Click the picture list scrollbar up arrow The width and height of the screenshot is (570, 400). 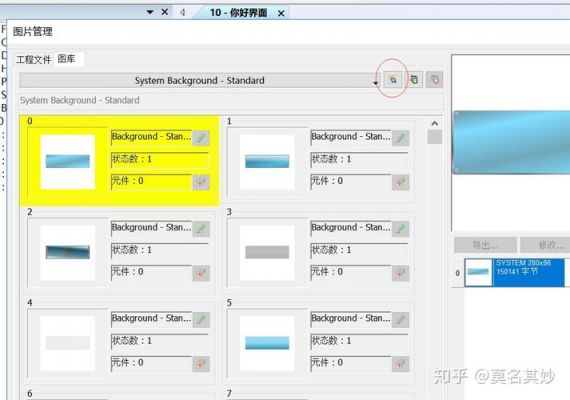(x=434, y=124)
